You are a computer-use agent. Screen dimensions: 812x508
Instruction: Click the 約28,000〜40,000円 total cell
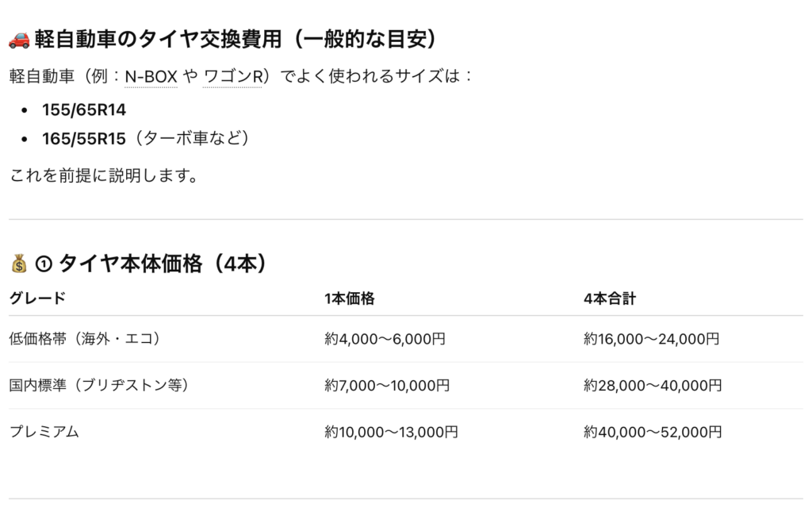[x=653, y=386]
